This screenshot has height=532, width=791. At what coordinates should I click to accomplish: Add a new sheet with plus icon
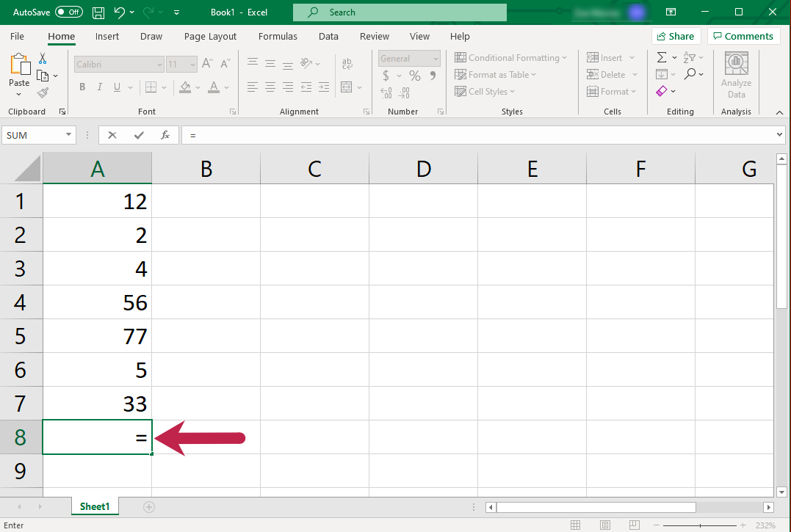coord(149,507)
